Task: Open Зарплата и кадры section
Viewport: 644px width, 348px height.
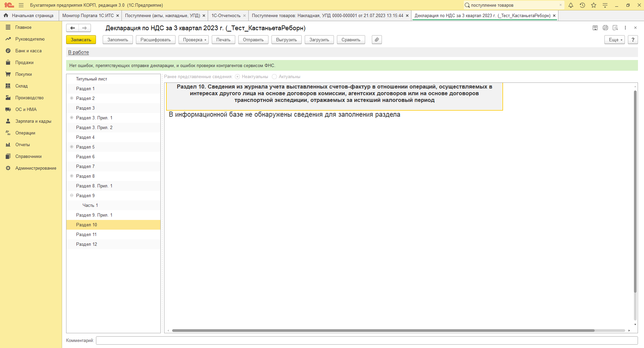Action: pos(31,121)
